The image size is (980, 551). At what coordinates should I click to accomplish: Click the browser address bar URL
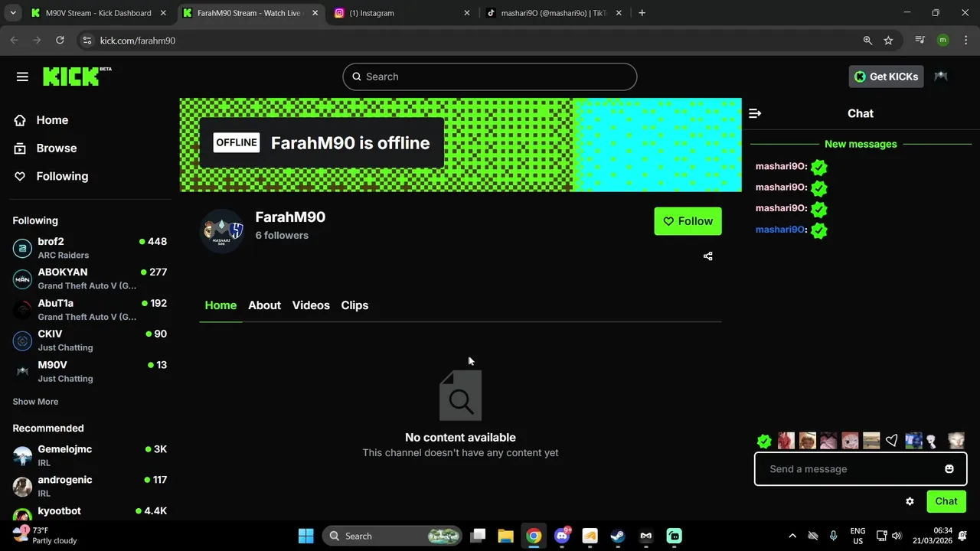[138, 41]
